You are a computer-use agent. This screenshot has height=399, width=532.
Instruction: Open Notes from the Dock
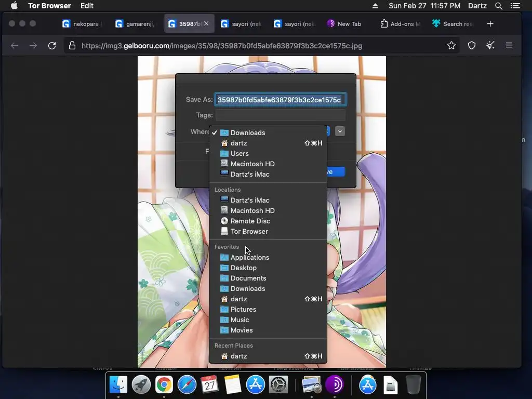(233, 385)
